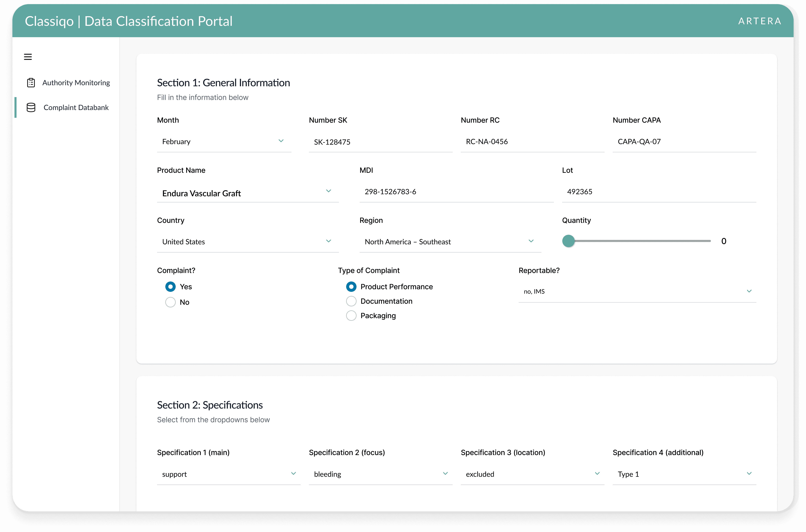
Task: Choose Documentation complaint type
Action: [x=351, y=301]
